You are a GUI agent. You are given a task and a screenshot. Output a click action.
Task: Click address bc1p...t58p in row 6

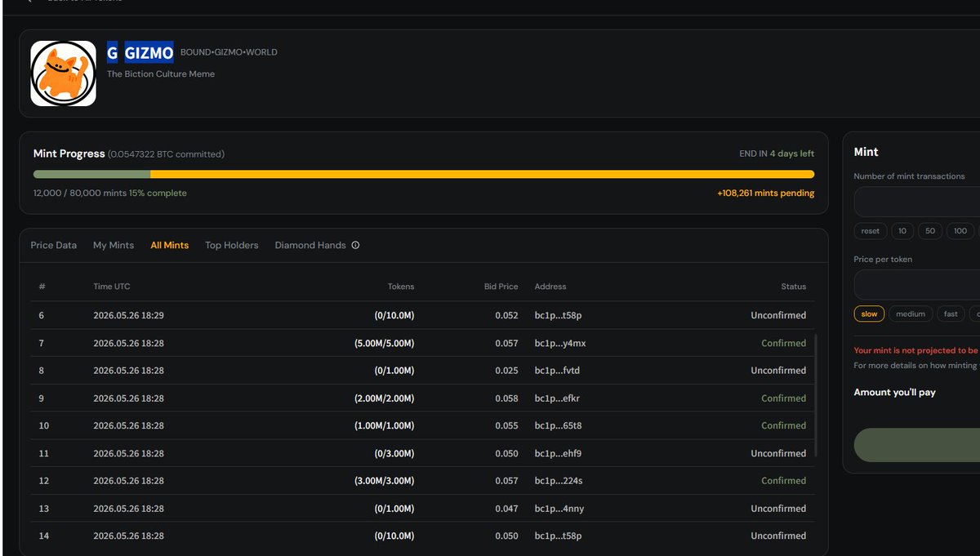tap(559, 315)
